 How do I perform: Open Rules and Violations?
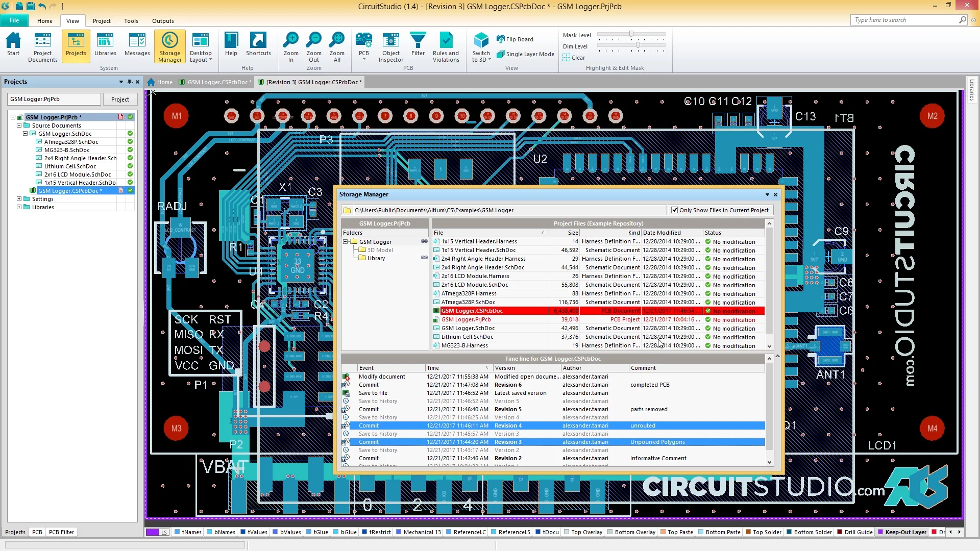point(446,46)
